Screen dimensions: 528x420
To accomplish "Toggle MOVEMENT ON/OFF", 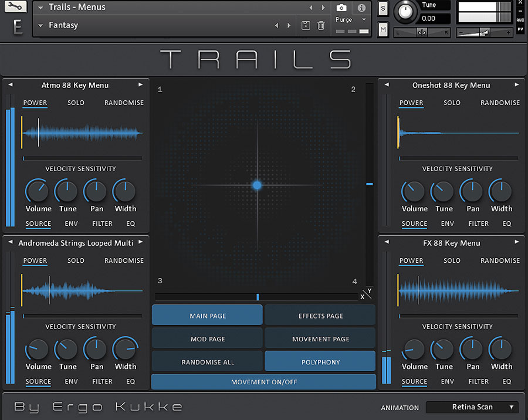I will [263, 382].
